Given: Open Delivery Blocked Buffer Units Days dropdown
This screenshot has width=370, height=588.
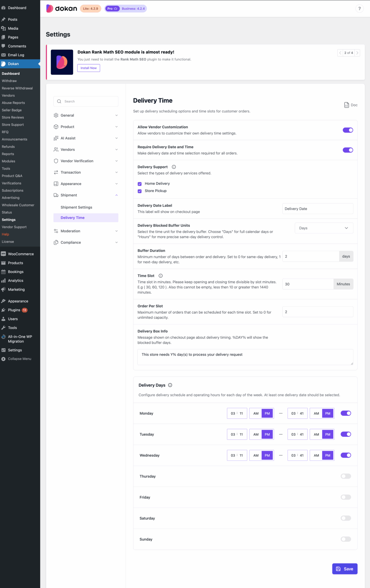Looking at the screenshot, I should click(x=324, y=228).
